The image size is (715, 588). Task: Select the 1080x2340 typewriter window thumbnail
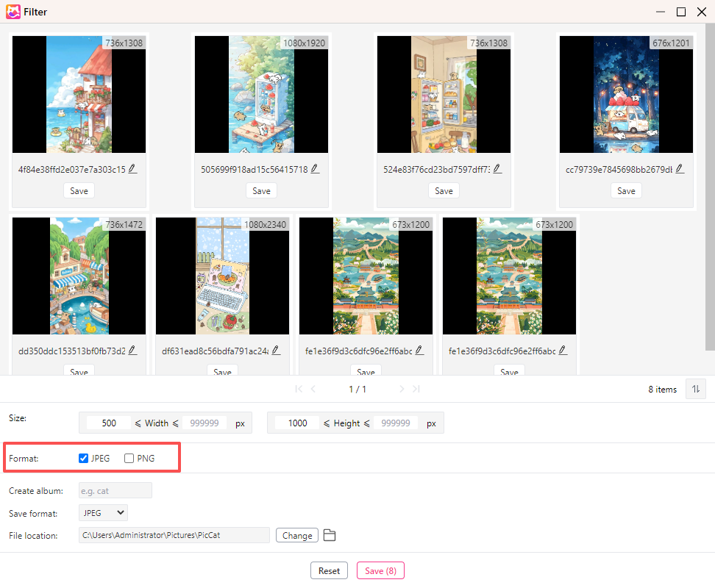click(223, 276)
